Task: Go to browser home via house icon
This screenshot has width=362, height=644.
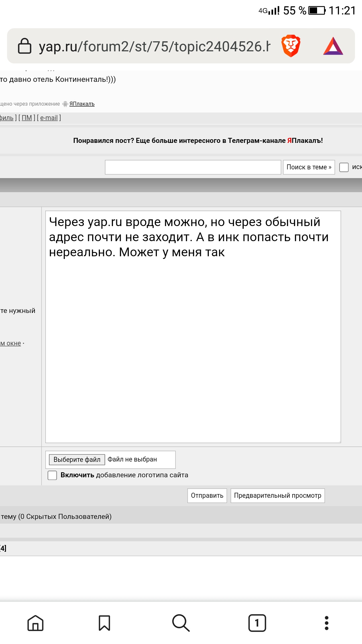Action: pyautogui.click(x=36, y=623)
